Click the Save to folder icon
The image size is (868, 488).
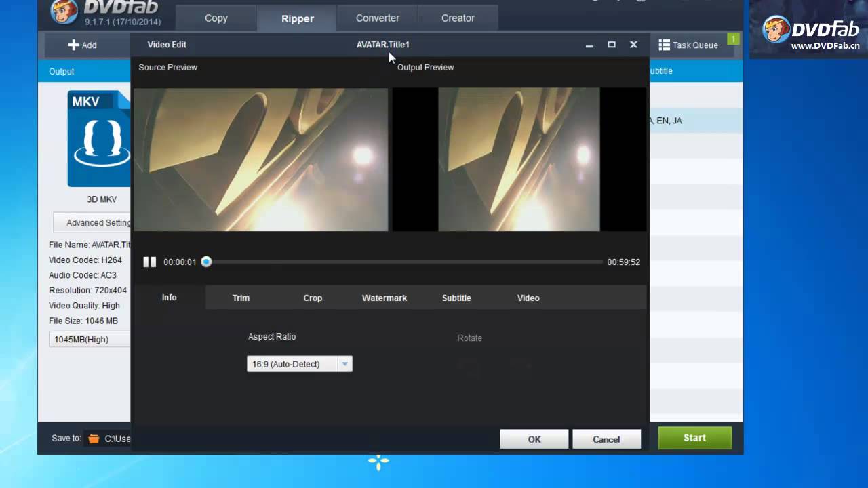[x=94, y=439]
